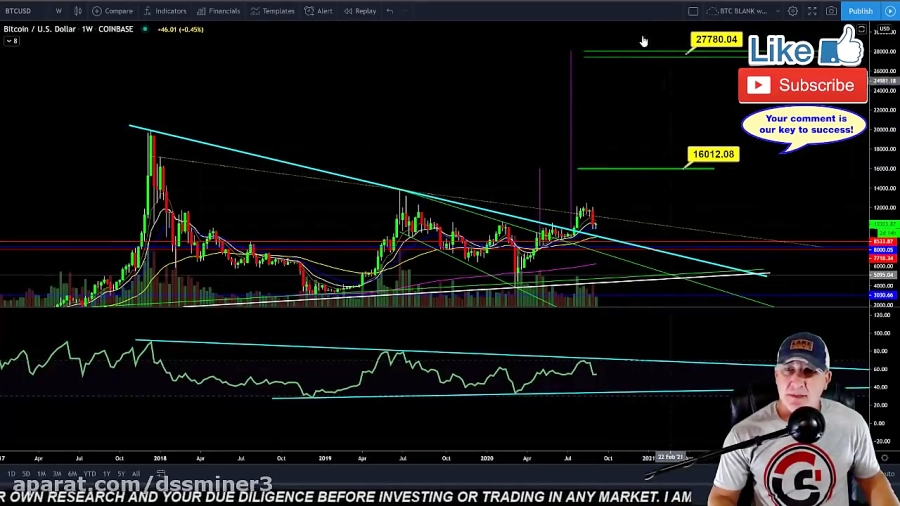Show All data range
900x506 pixels.
coord(136,474)
